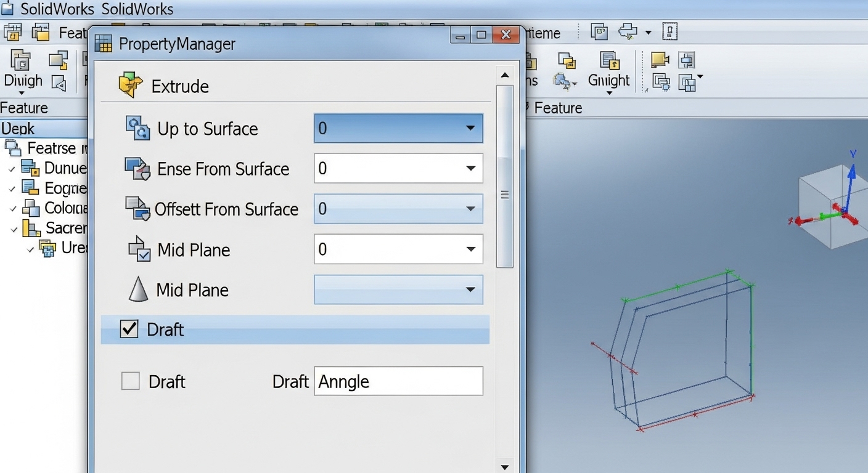Enable the unchecked Draft checkbox
The height and width of the screenshot is (473, 868).
pyautogui.click(x=130, y=381)
